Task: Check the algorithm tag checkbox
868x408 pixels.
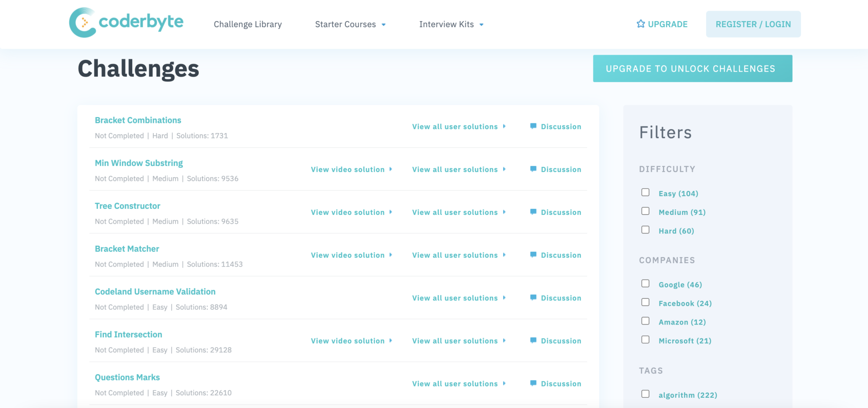Action: click(645, 394)
